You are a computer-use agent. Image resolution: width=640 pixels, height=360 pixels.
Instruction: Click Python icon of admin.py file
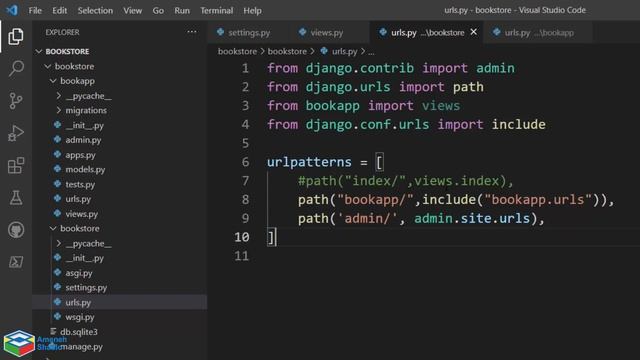tap(58, 140)
